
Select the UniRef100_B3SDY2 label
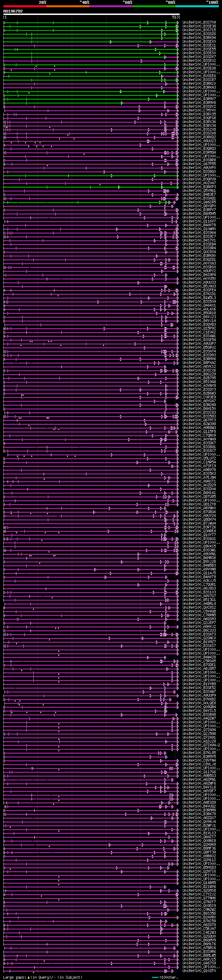point(199,106)
